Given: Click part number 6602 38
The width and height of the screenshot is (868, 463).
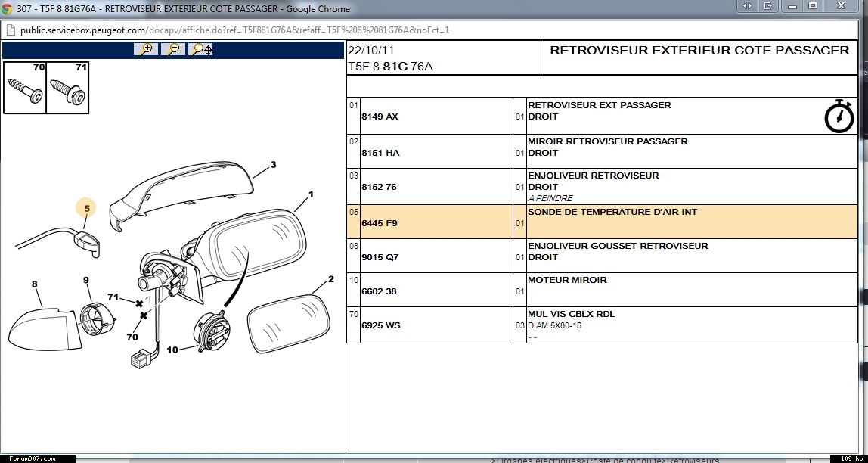Looking at the screenshot, I should [x=380, y=291].
